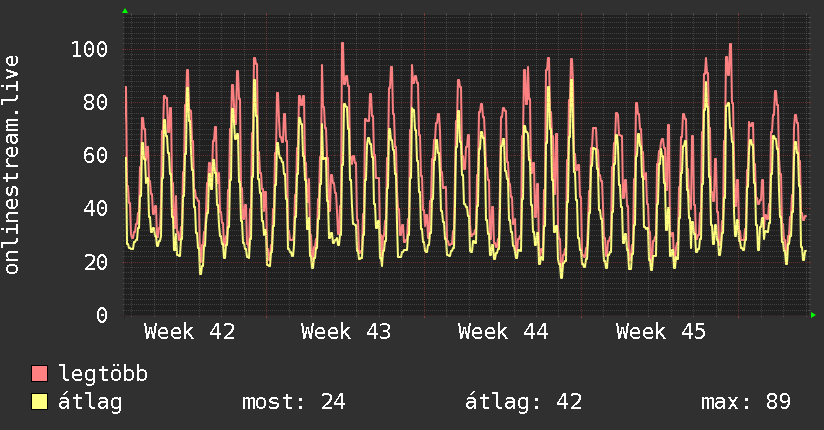The height and width of the screenshot is (430, 824).
Task: Click the 20 y-axis tick label
Action: click(96, 262)
